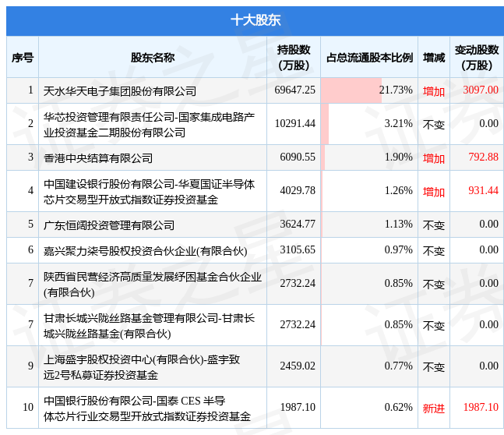Click the 序号 column header
504x435 pixels.
(x=23, y=58)
